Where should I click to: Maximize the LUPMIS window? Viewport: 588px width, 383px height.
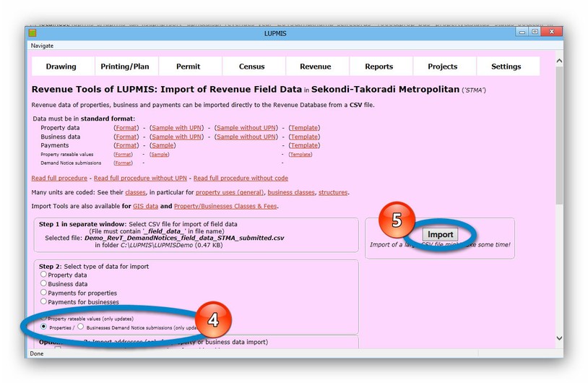[x=535, y=33]
